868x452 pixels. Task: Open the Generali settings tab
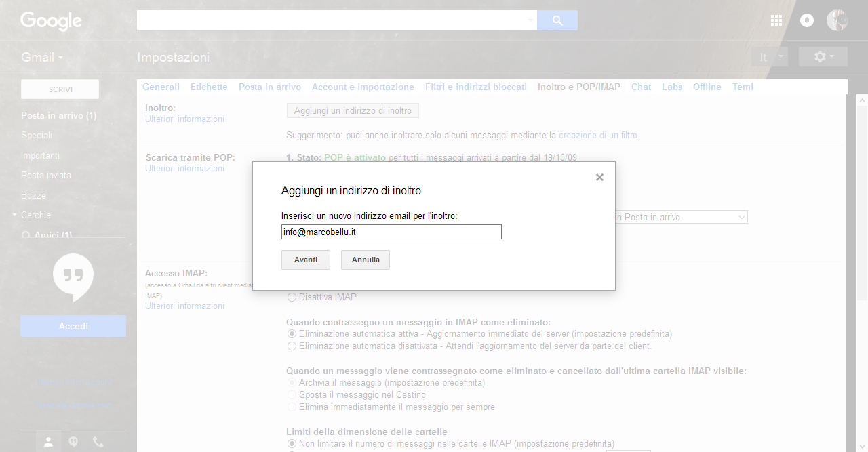point(161,87)
